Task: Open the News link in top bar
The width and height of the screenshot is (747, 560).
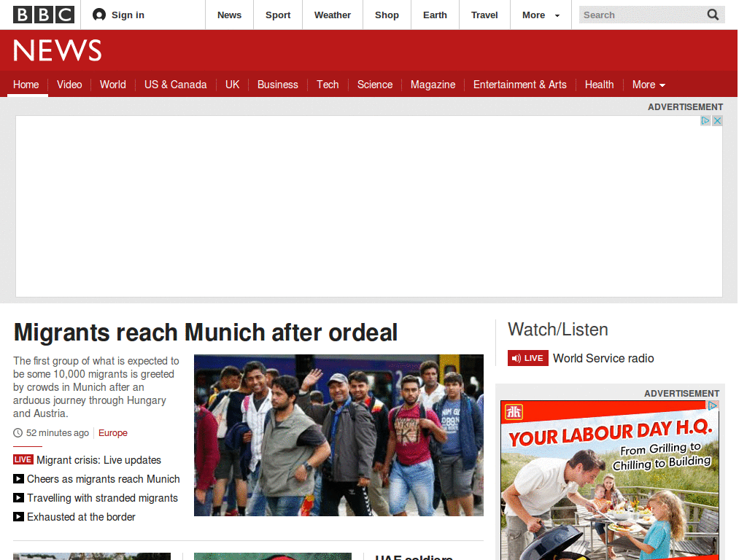Action: coord(229,15)
